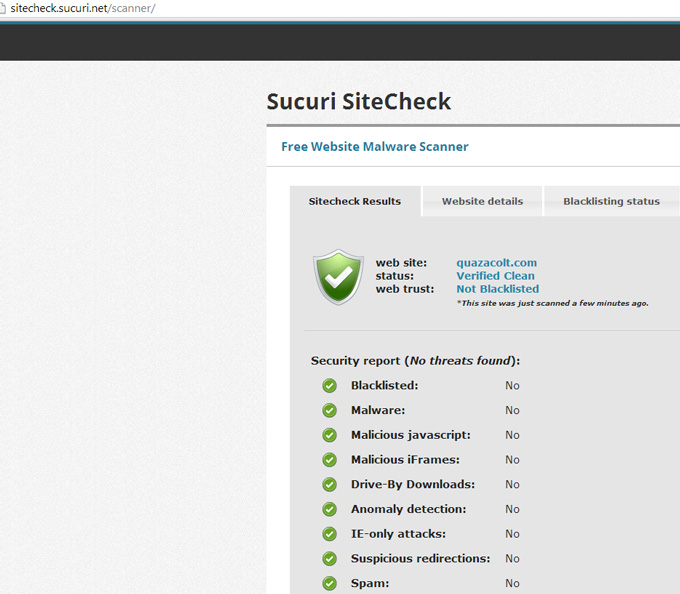The width and height of the screenshot is (680, 594).
Task: Click the 'This site was just scanned' note
Action: pyautogui.click(x=552, y=303)
